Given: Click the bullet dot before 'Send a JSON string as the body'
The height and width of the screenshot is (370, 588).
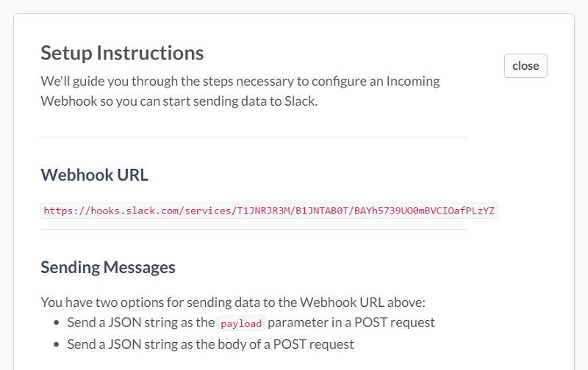Looking at the screenshot, I should pos(57,344).
